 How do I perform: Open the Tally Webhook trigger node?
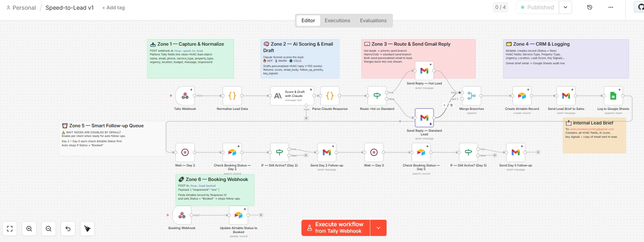pyautogui.click(x=185, y=96)
